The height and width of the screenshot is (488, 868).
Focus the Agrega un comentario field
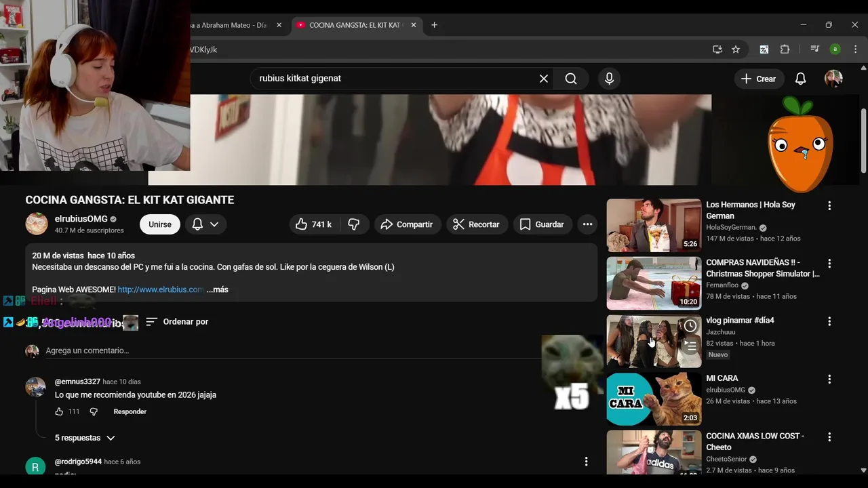(292, 350)
